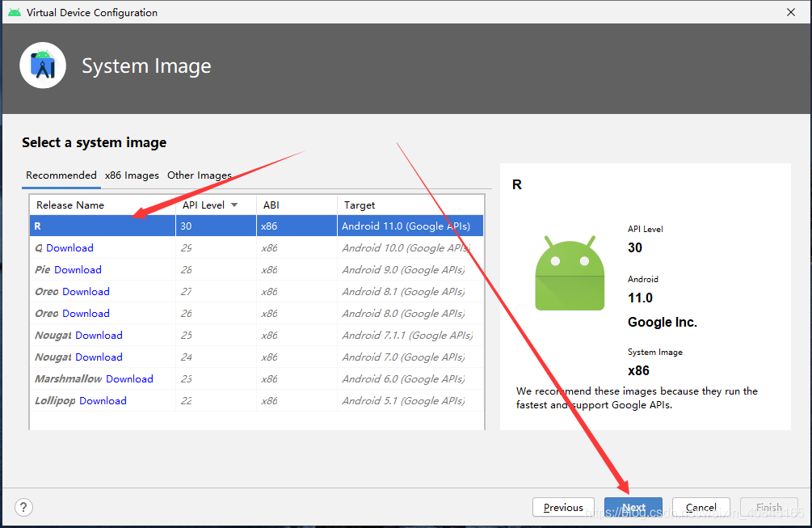
Task: Select the Android 6.0 (Google APIs) target cell
Action: tap(410, 378)
